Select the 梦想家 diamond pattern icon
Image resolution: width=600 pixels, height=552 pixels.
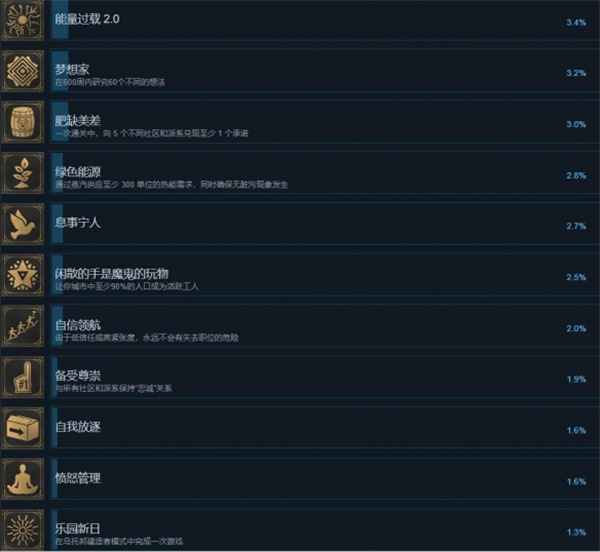23,72
